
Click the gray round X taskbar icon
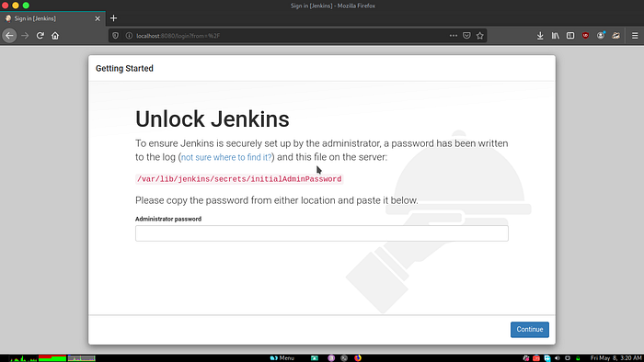point(344,358)
